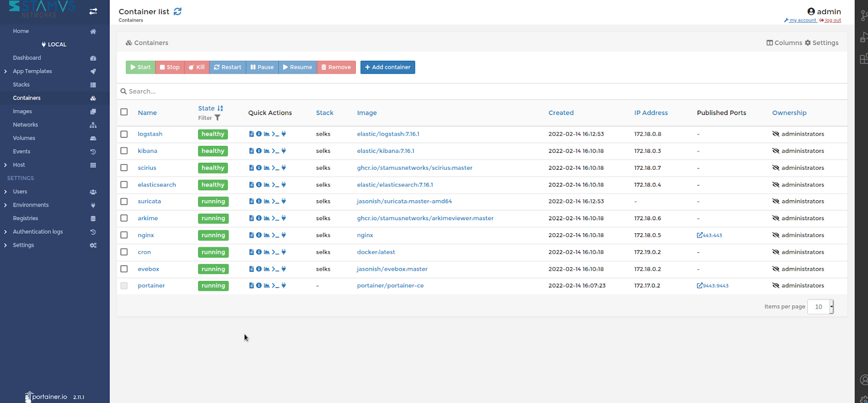The width and height of the screenshot is (868, 403).
Task: Open Columns configuration
Action: point(784,43)
